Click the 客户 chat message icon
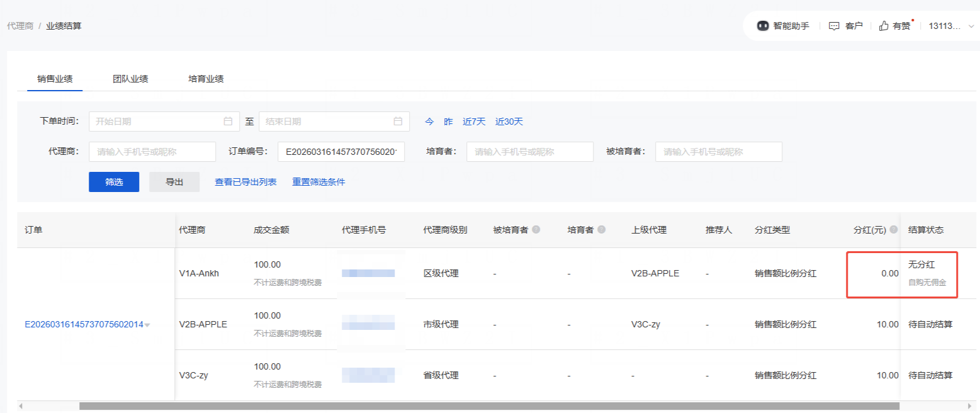Viewport: 980px width, 413px height. [834, 26]
